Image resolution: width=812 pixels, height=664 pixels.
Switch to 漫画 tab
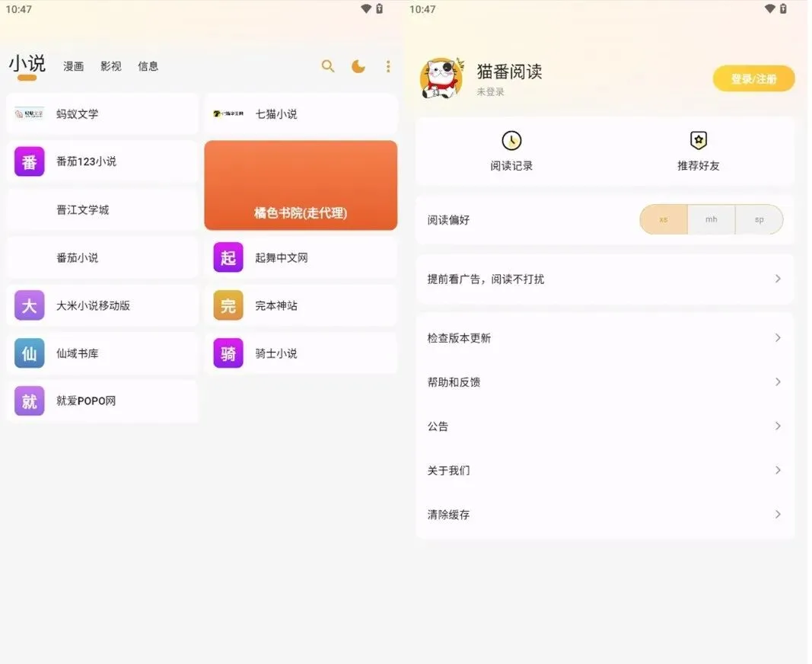tap(74, 66)
